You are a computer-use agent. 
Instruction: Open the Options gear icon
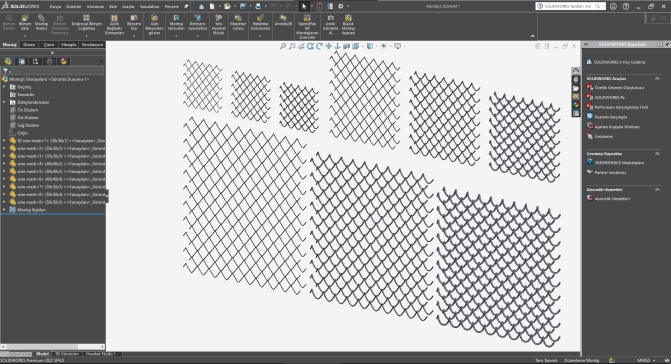(341, 6)
